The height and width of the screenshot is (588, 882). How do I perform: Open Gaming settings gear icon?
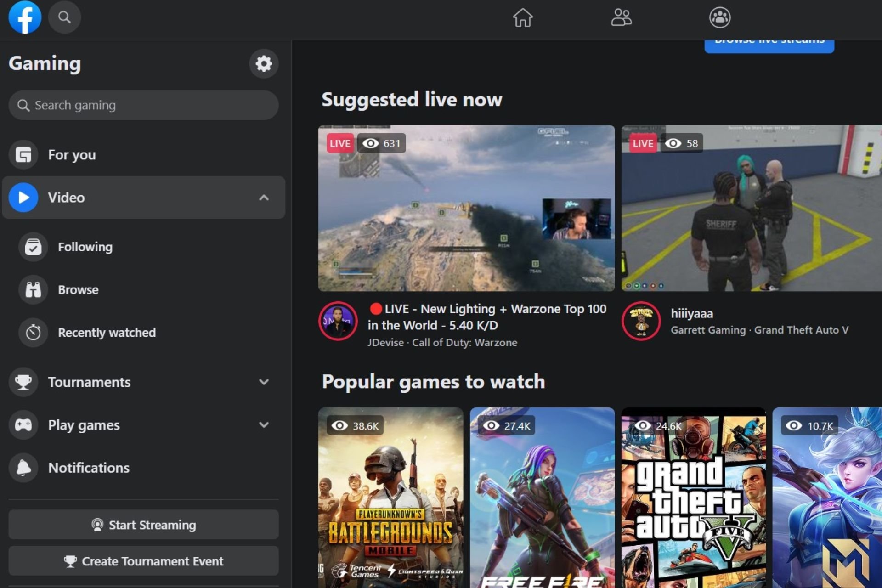(264, 63)
